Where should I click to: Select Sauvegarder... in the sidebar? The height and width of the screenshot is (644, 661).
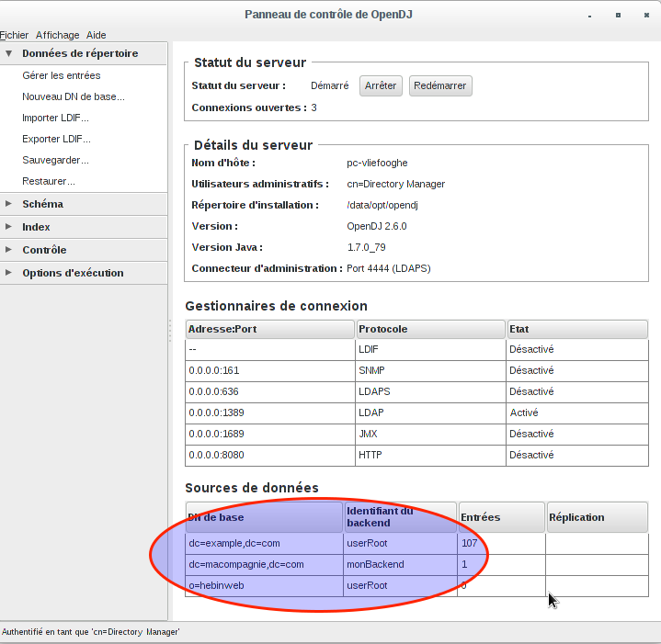point(56,160)
